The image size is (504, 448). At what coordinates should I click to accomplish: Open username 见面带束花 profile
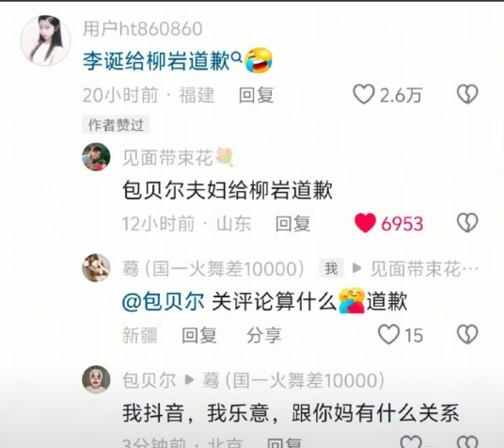pyautogui.click(x=167, y=158)
